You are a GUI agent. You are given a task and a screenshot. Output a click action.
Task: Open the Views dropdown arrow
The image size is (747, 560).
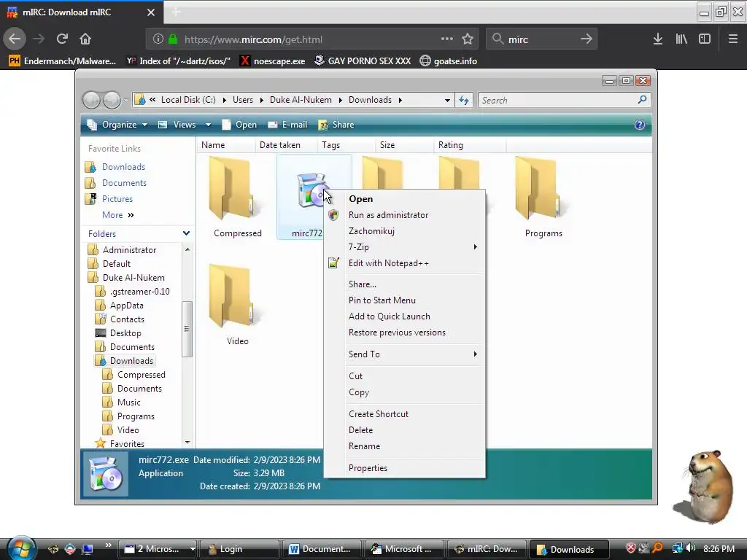pyautogui.click(x=208, y=125)
